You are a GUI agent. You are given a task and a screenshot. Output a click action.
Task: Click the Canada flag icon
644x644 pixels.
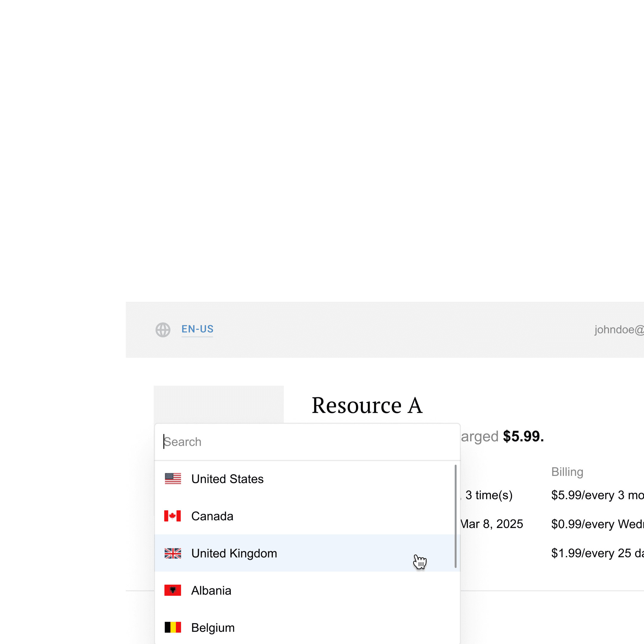[x=173, y=516]
